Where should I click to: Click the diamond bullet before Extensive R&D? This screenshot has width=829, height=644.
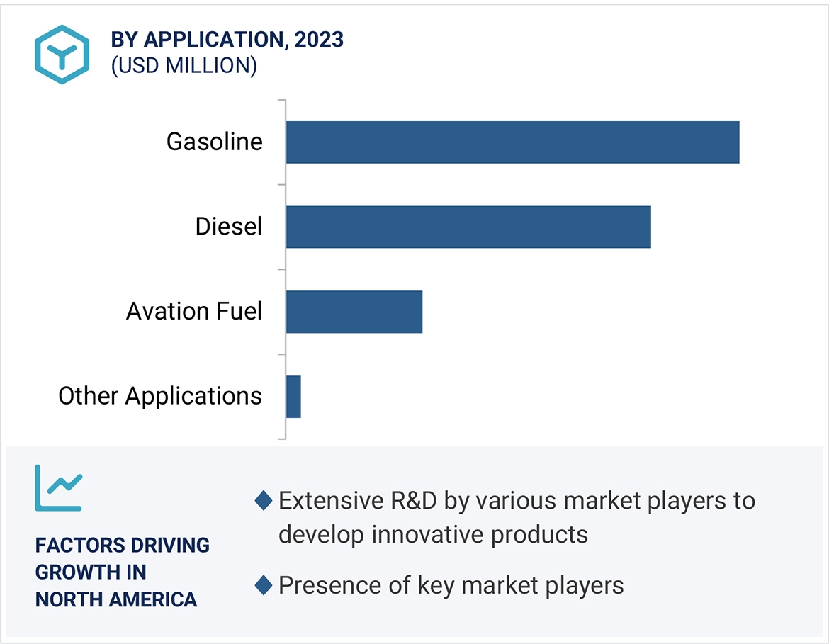[x=264, y=501]
